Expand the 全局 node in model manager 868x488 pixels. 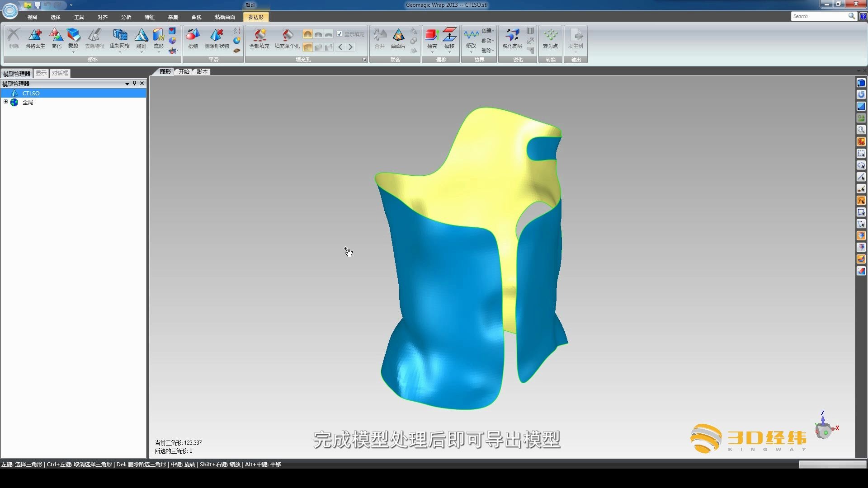pyautogui.click(x=6, y=103)
